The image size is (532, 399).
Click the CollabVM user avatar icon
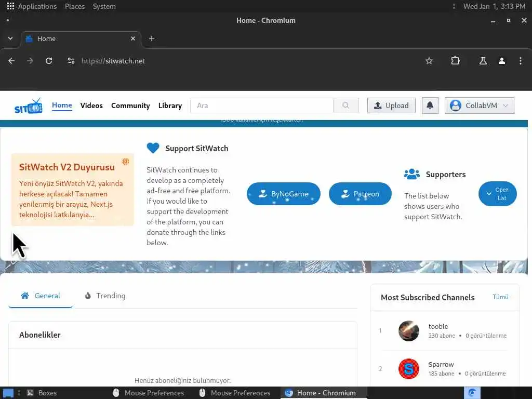(x=455, y=105)
